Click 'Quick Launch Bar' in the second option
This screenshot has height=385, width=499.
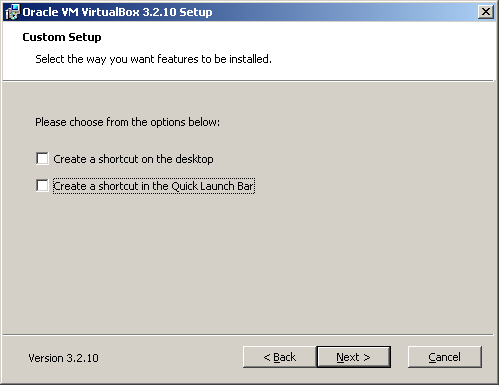click(x=213, y=186)
